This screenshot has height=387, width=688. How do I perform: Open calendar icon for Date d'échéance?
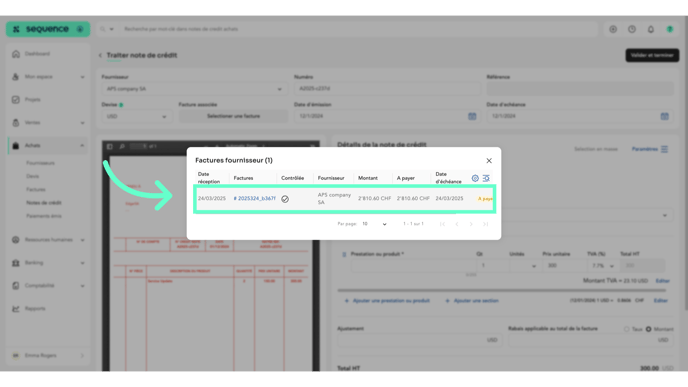[x=665, y=116]
